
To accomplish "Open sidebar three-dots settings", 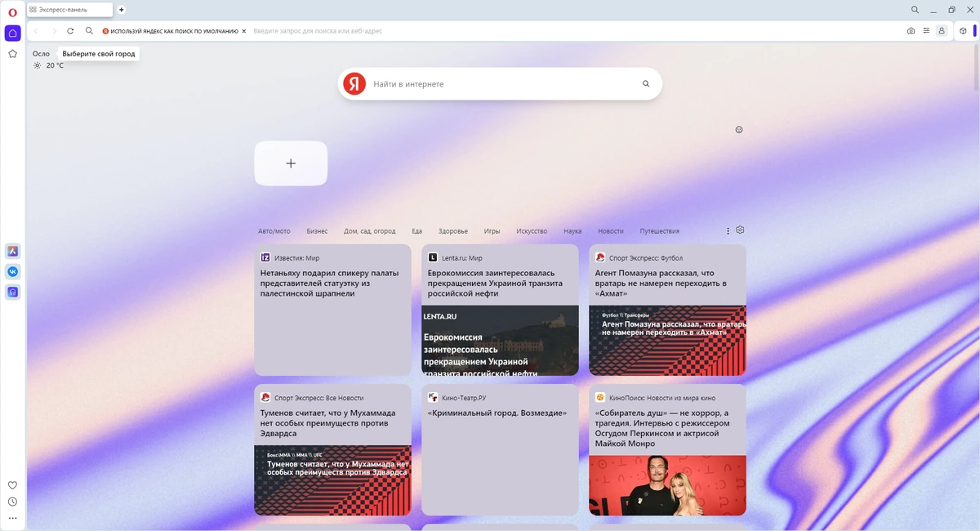I will (12, 518).
